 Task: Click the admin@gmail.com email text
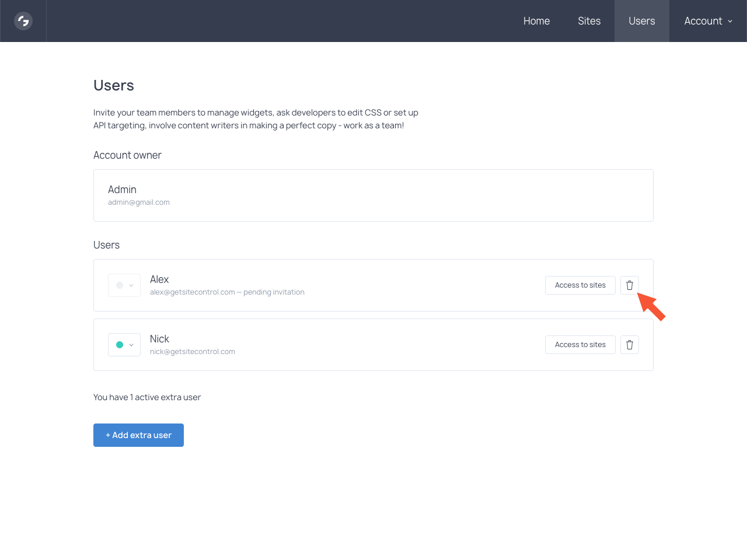[x=139, y=202]
